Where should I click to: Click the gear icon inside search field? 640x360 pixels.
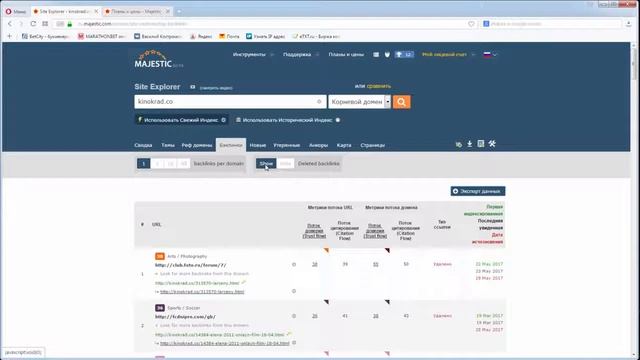(319, 102)
